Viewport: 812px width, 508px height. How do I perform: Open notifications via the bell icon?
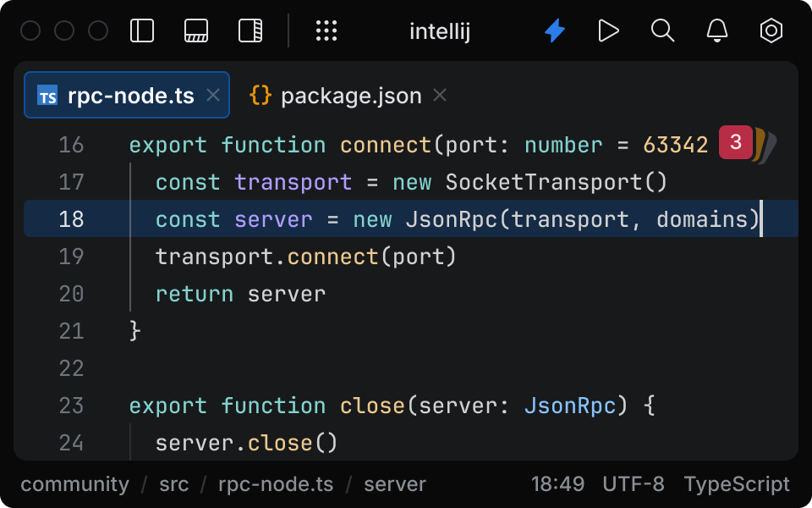pos(716,30)
